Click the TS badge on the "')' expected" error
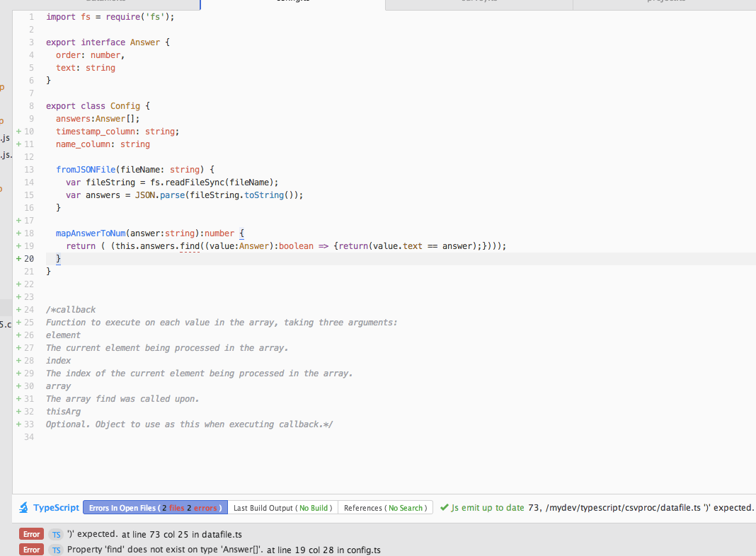756x556 pixels. [x=57, y=534]
